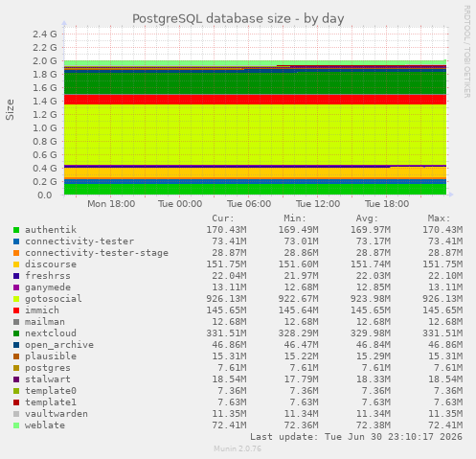Select the 'stalwart' legend label
The width and height of the screenshot is (476, 459).
pos(48,379)
